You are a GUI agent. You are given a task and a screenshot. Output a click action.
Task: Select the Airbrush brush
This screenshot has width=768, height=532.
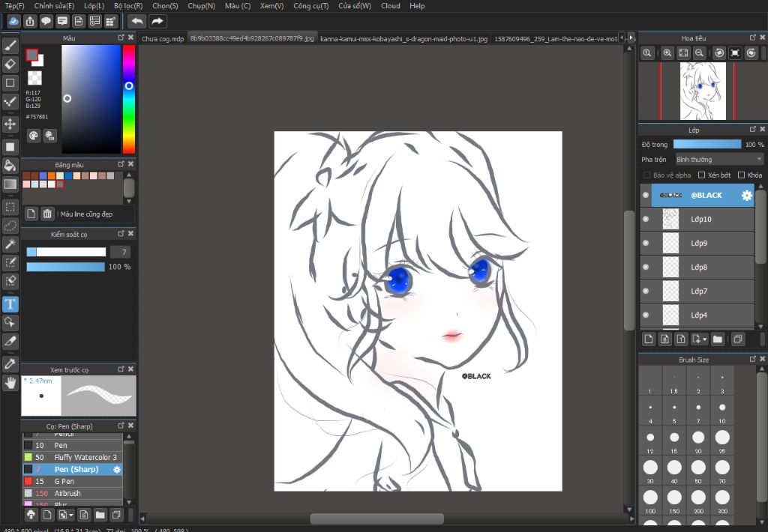pyautogui.click(x=73, y=493)
